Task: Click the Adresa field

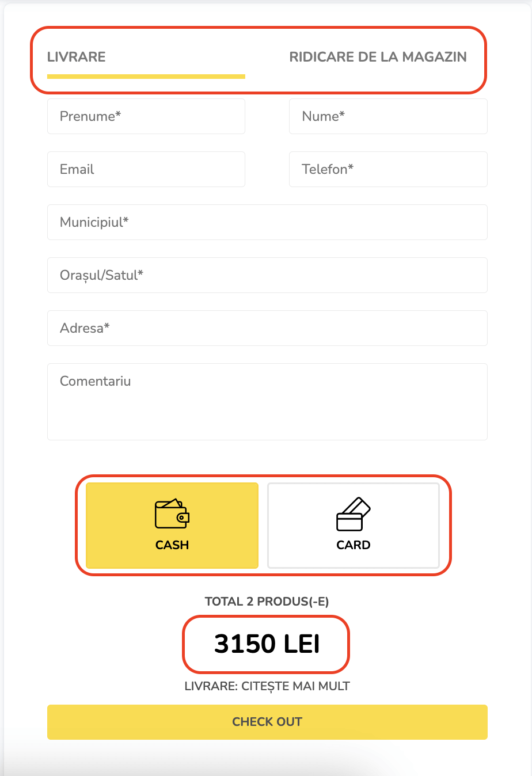Action: pyautogui.click(x=267, y=328)
